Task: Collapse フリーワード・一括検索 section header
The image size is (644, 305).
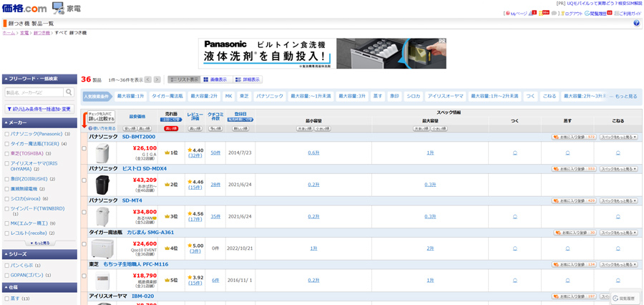Action: point(39,79)
